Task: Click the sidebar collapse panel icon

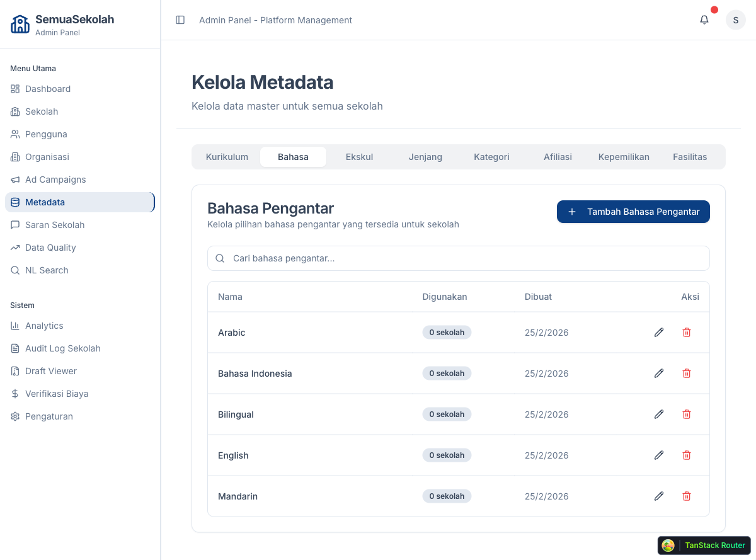Action: pos(180,20)
